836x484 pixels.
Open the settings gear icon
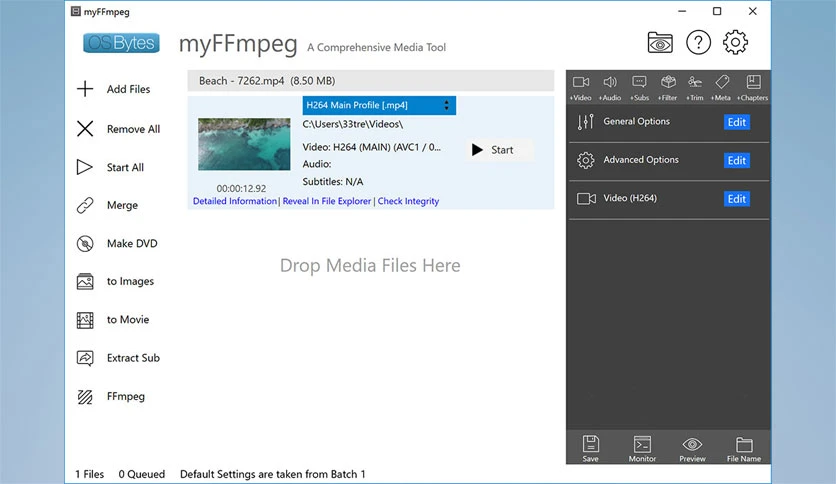pyautogui.click(x=735, y=42)
